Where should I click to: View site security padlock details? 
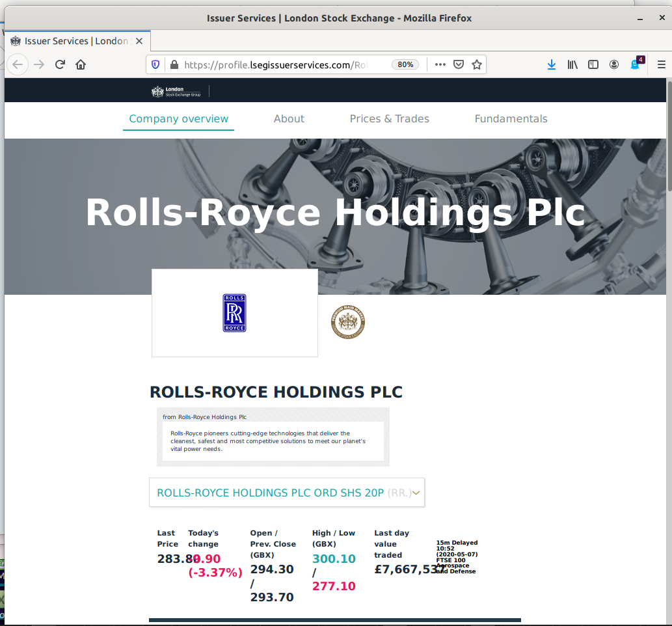pyautogui.click(x=174, y=64)
